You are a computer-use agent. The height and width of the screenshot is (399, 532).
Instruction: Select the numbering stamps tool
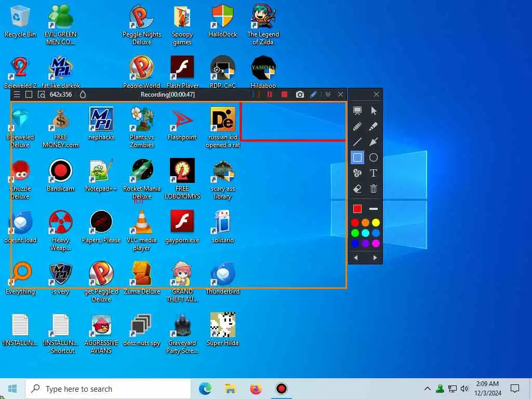(357, 173)
